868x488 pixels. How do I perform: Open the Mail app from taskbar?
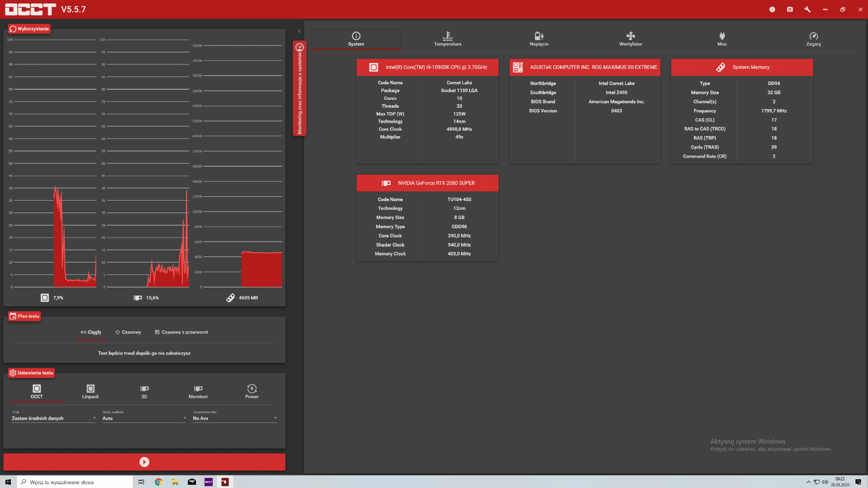point(192,482)
